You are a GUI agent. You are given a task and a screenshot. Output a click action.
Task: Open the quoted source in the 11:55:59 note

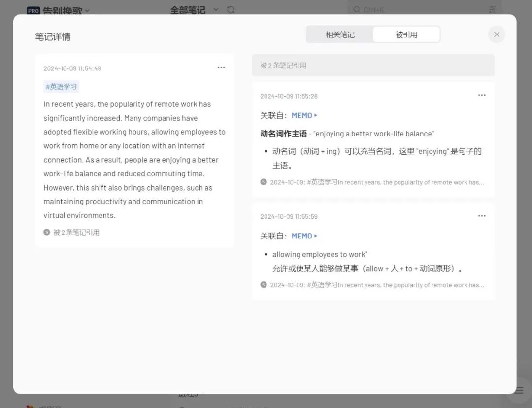click(377, 285)
